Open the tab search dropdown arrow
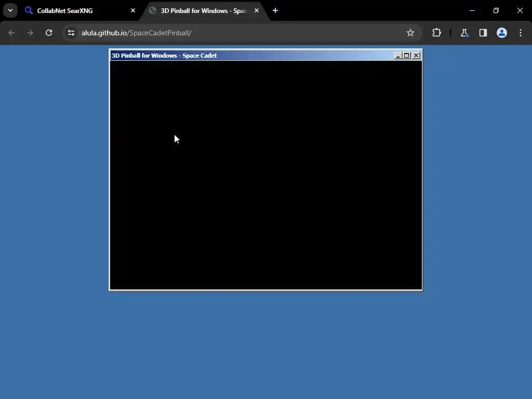The height and width of the screenshot is (399, 532). coord(10,10)
